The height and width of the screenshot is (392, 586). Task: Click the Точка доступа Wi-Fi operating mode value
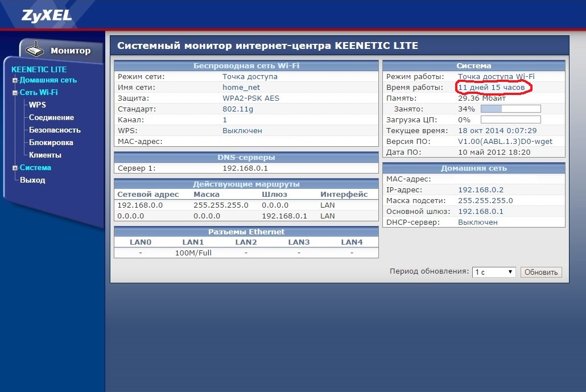[496, 77]
